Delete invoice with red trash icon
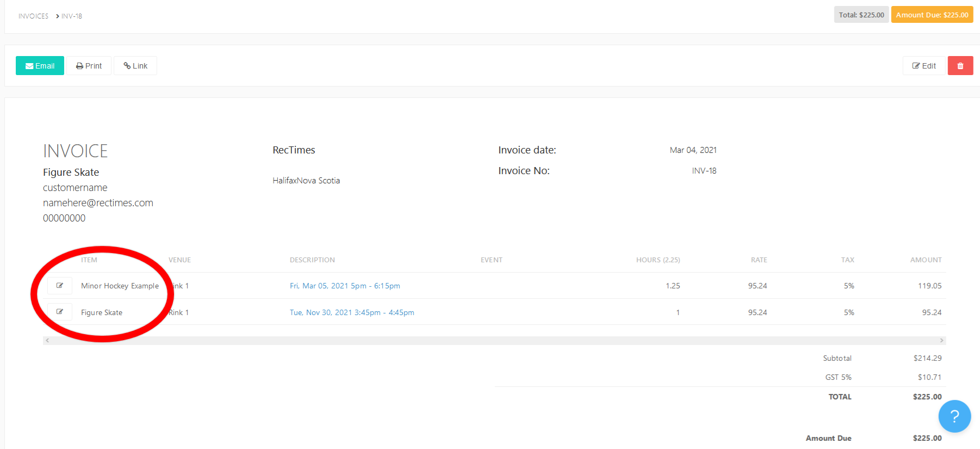 point(960,66)
